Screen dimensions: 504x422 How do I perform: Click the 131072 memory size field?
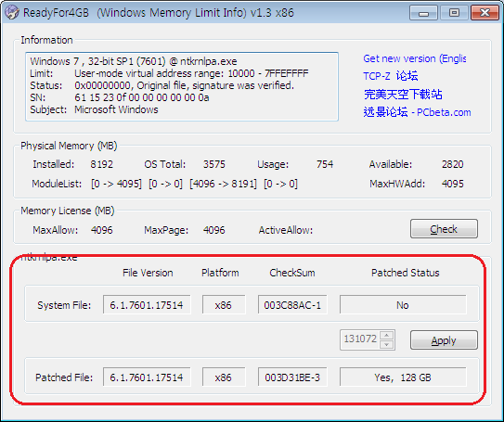(360, 339)
